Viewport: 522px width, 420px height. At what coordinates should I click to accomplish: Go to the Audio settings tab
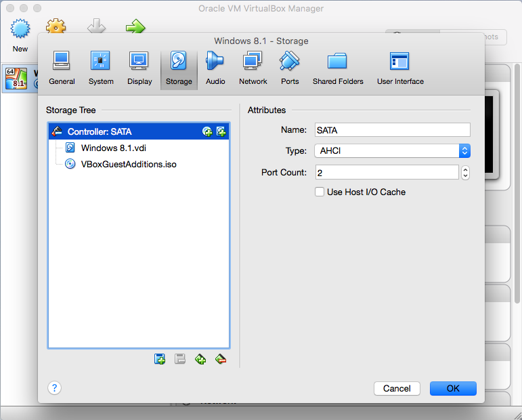pos(215,68)
